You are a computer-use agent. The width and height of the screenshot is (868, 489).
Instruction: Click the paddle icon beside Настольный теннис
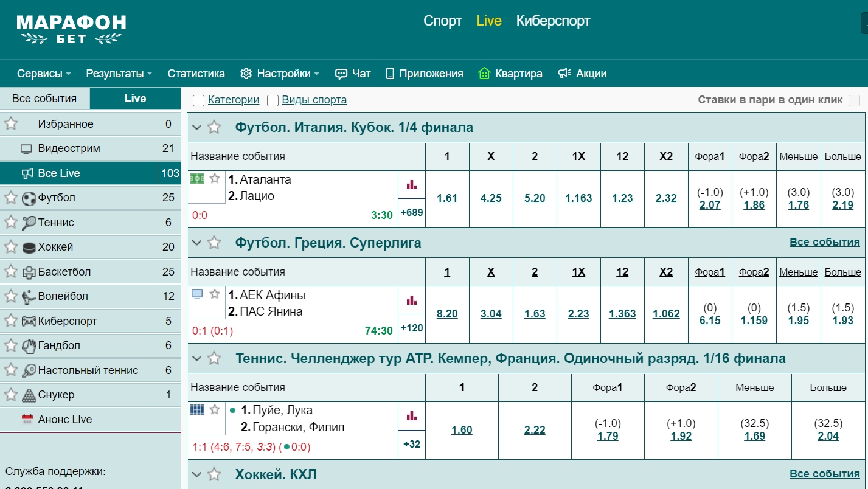click(x=29, y=370)
